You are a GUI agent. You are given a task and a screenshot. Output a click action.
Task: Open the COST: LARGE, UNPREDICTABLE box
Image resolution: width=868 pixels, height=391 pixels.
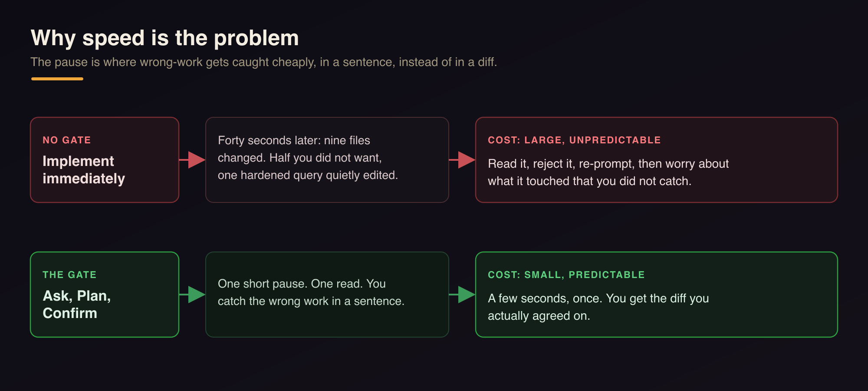coord(657,160)
